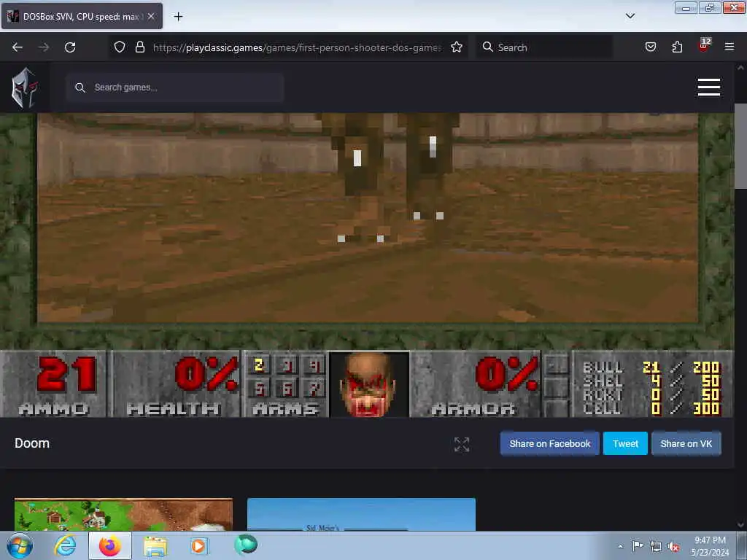Viewport: 747px width, 560px height.
Task: Open the muted volume tray icon
Action: pyautogui.click(x=673, y=547)
